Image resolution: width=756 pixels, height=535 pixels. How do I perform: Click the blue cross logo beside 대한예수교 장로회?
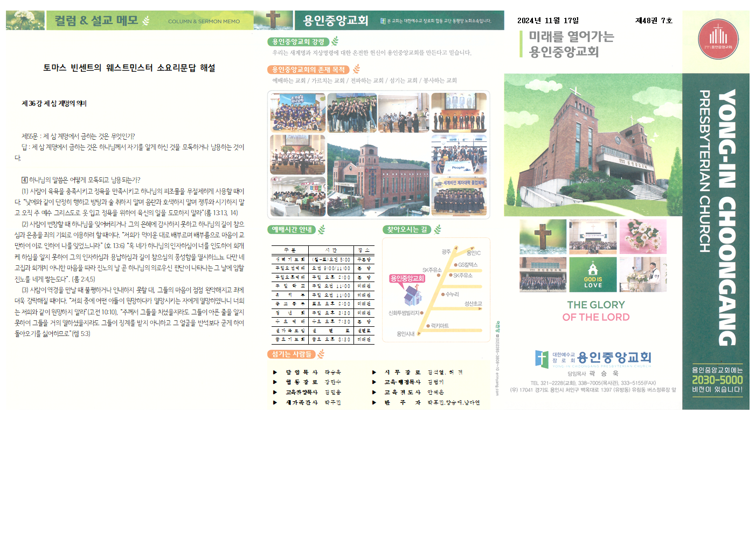coord(542,359)
